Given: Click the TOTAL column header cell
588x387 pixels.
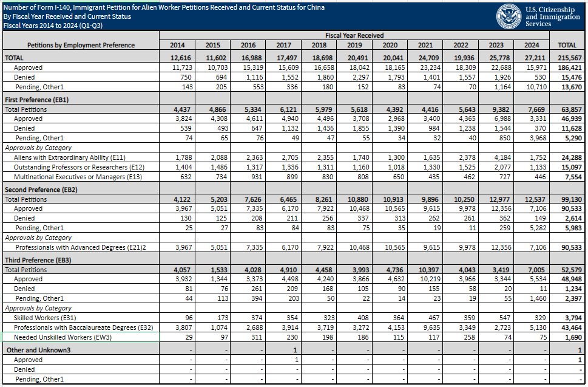Looking at the screenshot, I should pos(567,45).
